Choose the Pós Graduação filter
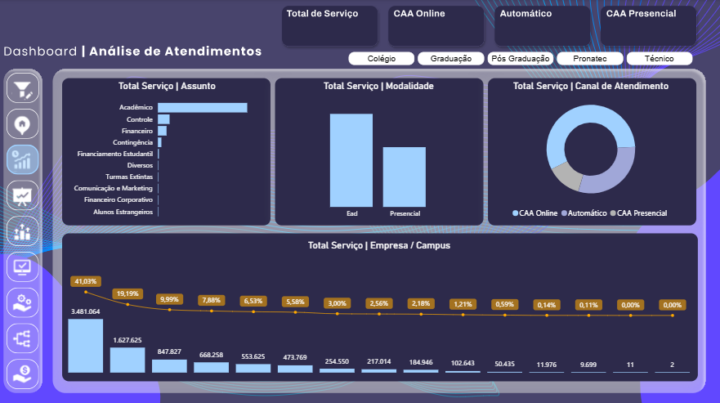This screenshot has width=720, height=403. tap(520, 59)
